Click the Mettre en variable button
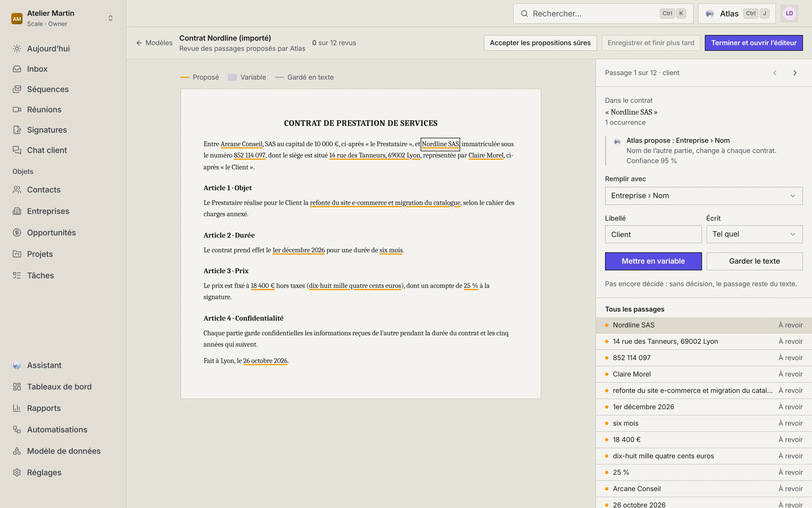 tap(653, 261)
